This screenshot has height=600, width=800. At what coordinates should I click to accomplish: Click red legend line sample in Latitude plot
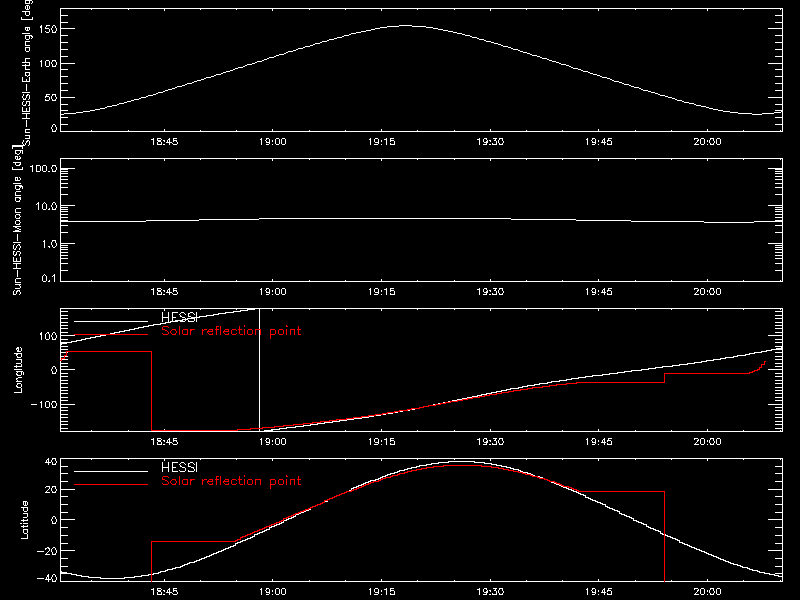click(111, 485)
